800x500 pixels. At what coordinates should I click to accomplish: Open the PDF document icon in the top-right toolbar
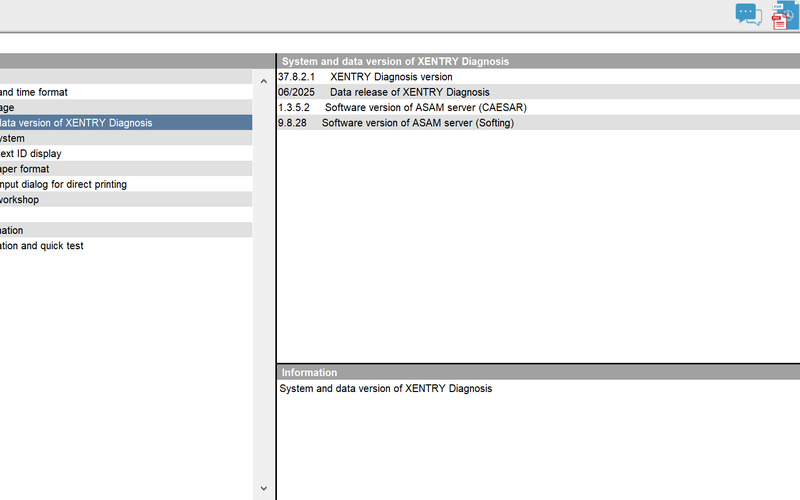coord(785,15)
